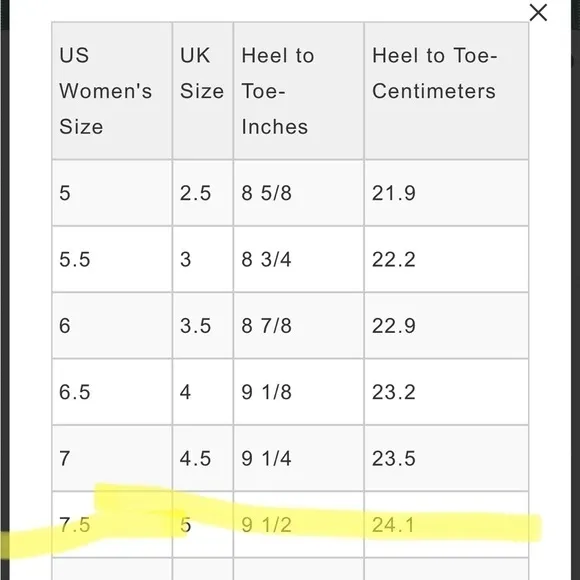Click the 8 5/8 inches cell
The width and height of the screenshot is (580, 580).
(x=299, y=193)
